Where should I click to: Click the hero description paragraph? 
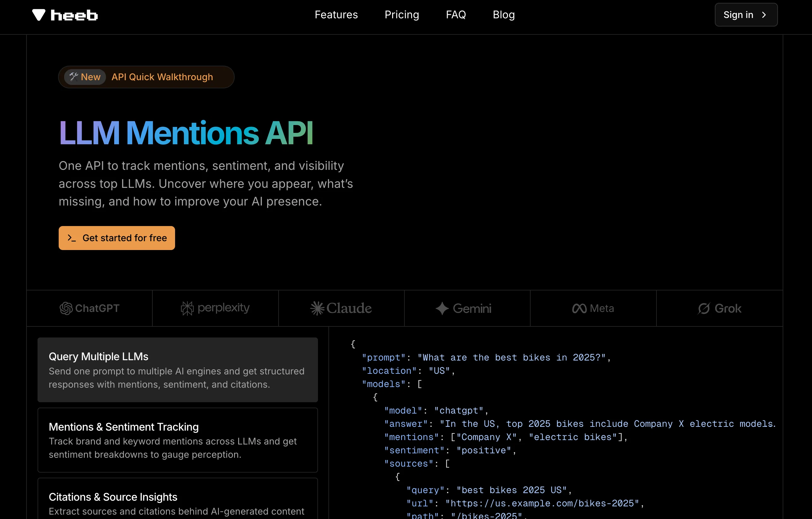pyautogui.click(x=206, y=183)
